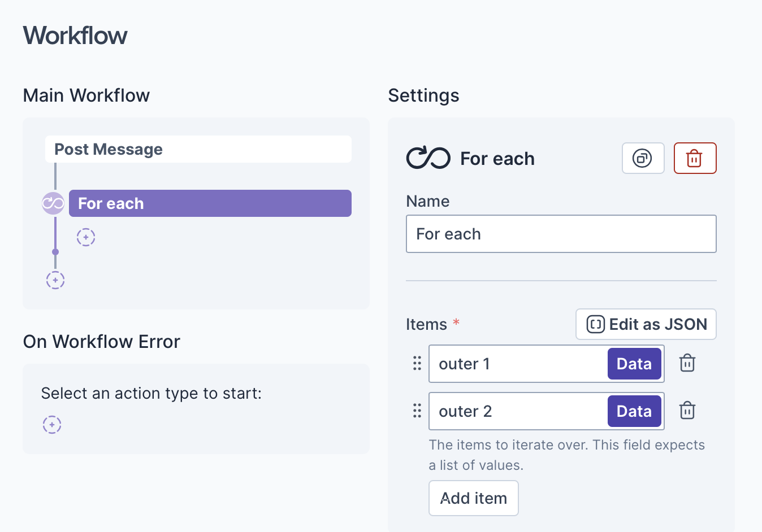Click the loop icon beside For each node
The image size is (762, 532).
coord(53,203)
